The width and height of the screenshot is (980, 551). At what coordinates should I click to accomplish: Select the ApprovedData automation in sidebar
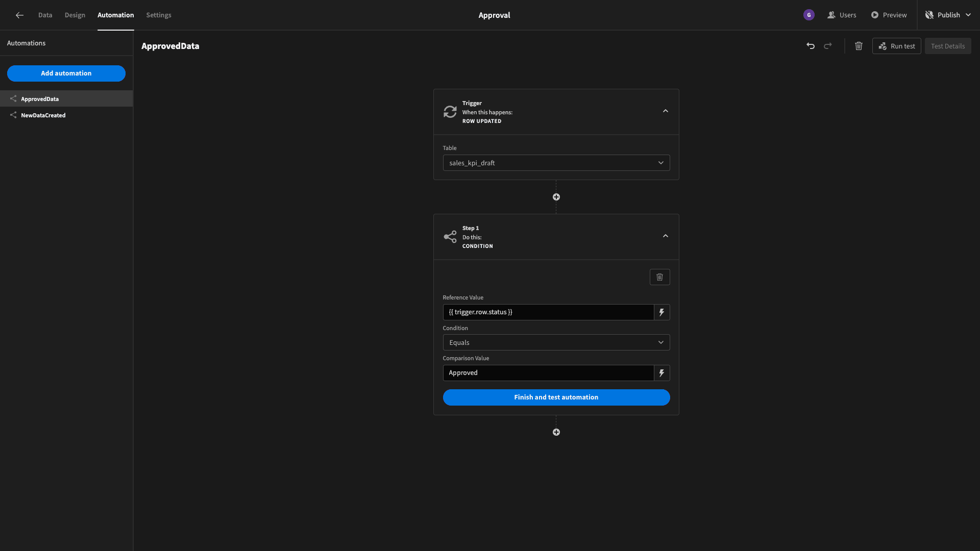click(x=66, y=99)
